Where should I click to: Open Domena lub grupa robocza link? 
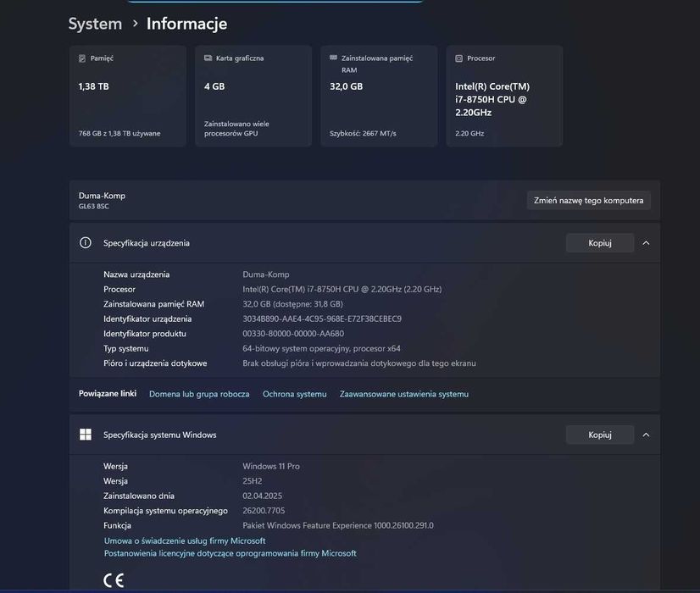199,394
